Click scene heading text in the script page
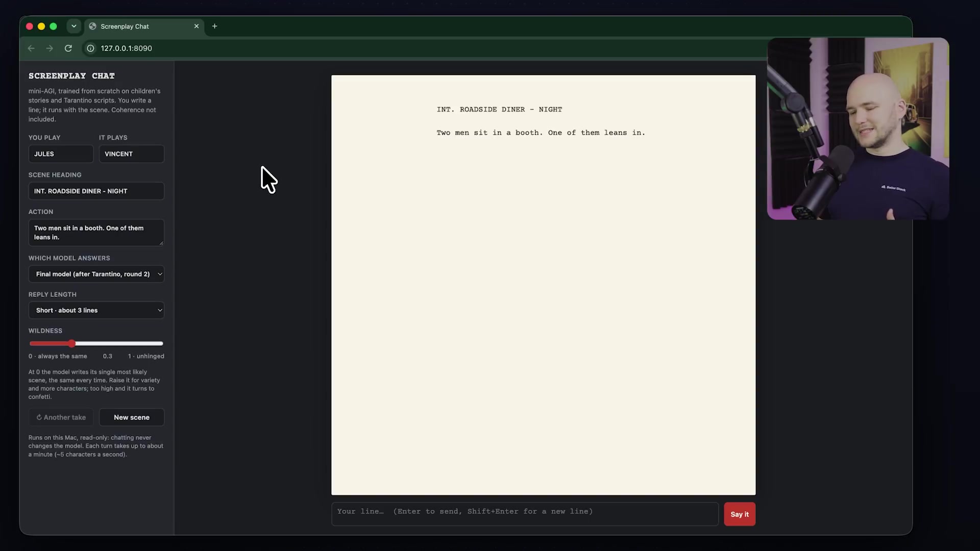This screenshot has height=551, width=980. click(499, 109)
